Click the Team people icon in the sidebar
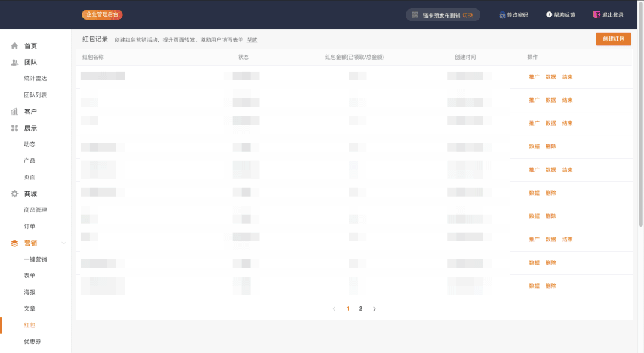The image size is (644, 353). 14,63
